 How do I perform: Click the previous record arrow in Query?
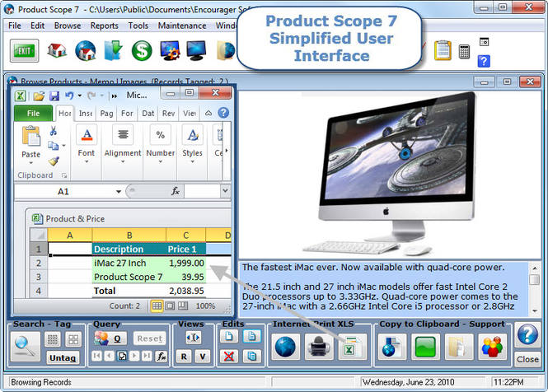pos(110,356)
